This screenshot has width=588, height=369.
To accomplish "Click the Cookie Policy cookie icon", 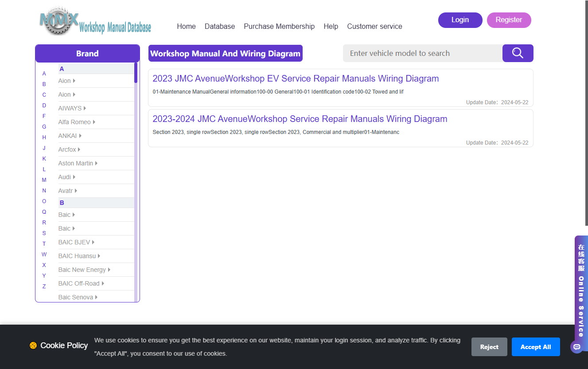I will (x=33, y=345).
